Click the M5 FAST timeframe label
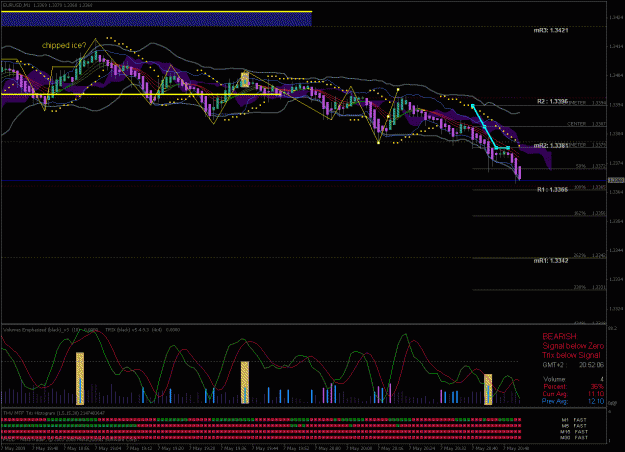This screenshot has height=452, width=625. pos(574,426)
